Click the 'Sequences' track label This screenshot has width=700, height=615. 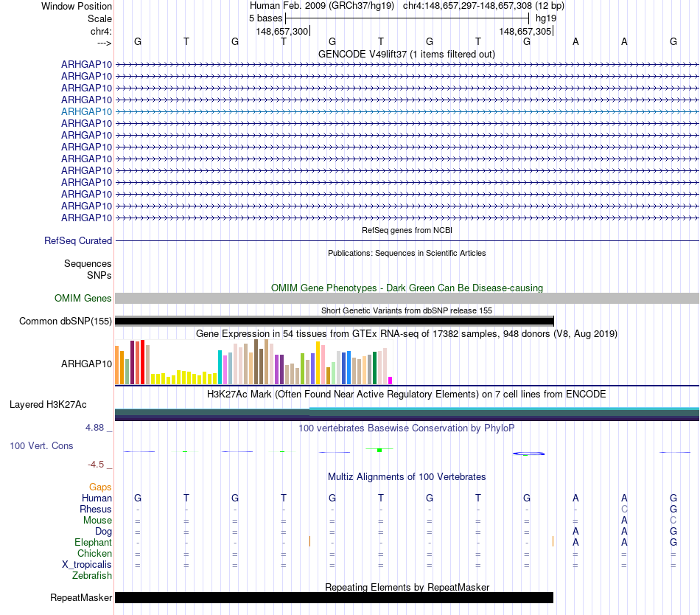pos(88,263)
